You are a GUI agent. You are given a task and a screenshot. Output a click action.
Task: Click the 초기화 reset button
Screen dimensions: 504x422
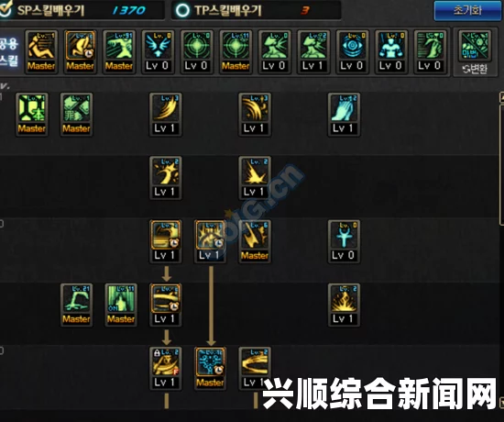467,10
